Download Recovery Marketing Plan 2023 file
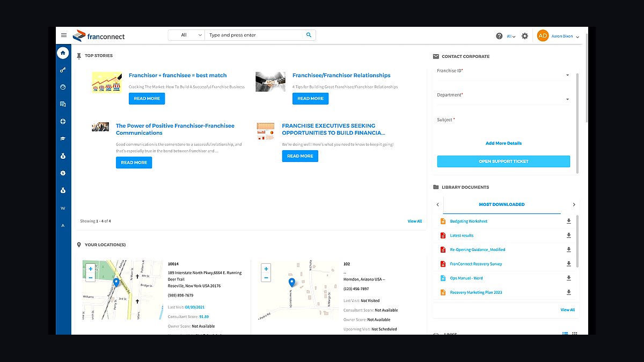The width and height of the screenshot is (644, 362). [569, 292]
